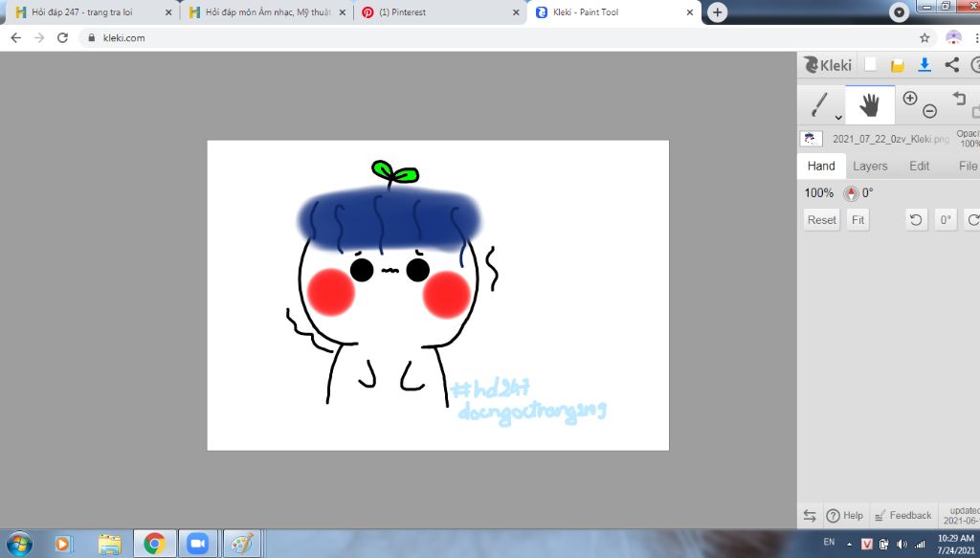Close the Hỏi đáp 247 tab
Viewport: 980px width, 558px height.
coord(168,11)
